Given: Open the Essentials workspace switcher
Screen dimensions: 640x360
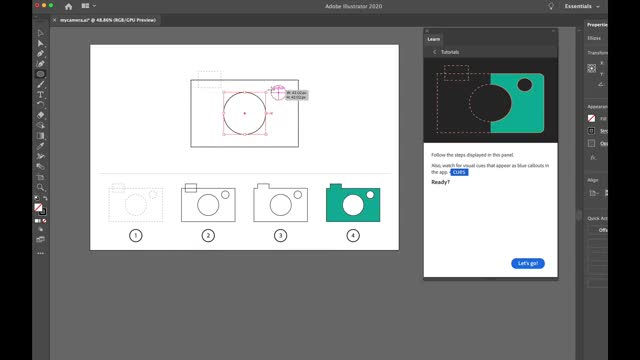Looking at the screenshot, I should pos(582,6).
